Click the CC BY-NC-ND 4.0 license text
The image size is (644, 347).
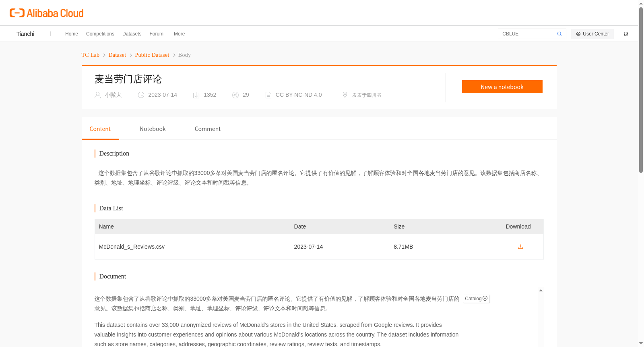299,95
